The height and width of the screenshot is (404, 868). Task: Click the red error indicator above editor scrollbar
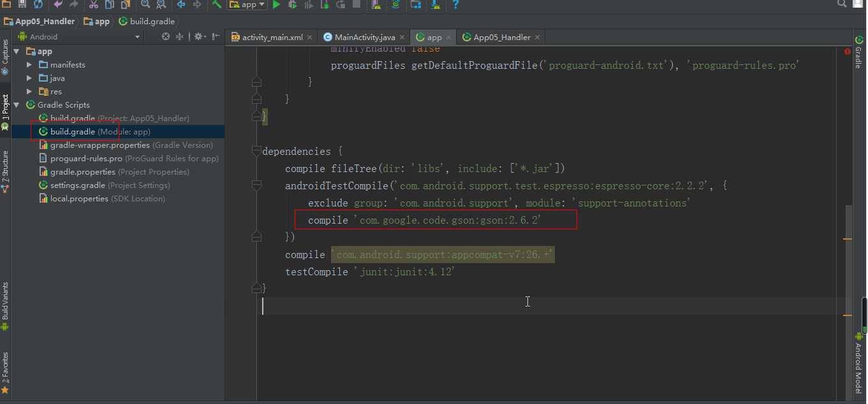click(848, 51)
